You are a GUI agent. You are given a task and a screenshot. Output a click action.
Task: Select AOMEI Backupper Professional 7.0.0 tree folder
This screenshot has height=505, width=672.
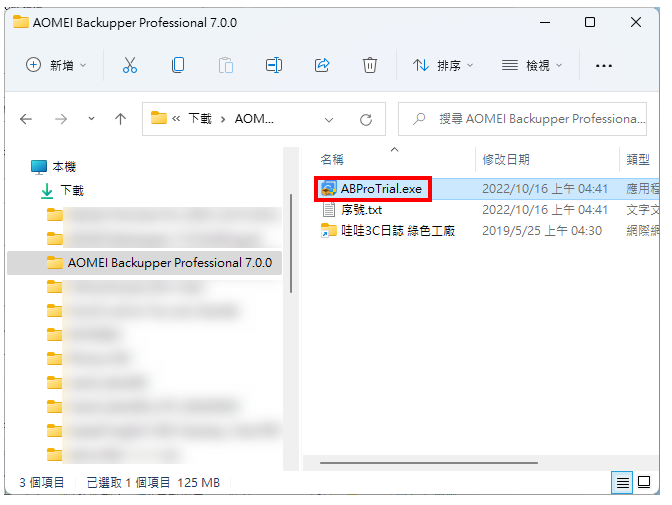pos(144,262)
